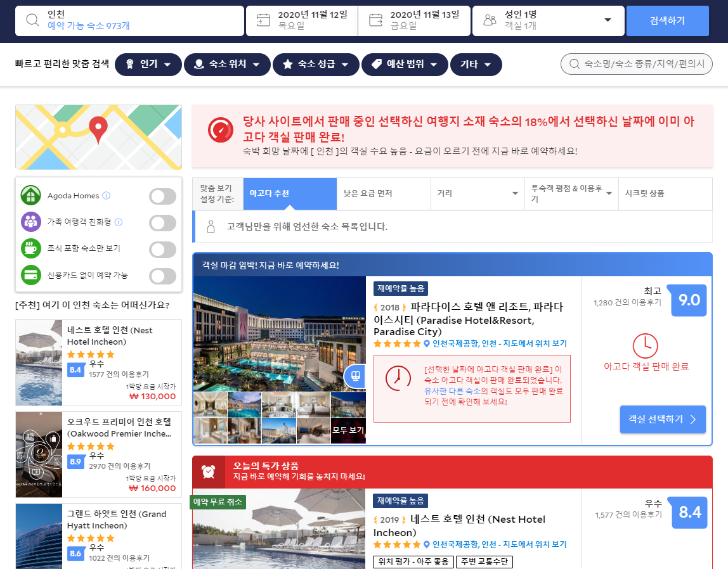
Task: Click the 1,280 건의 이용후기 review count
Action: 627,303
